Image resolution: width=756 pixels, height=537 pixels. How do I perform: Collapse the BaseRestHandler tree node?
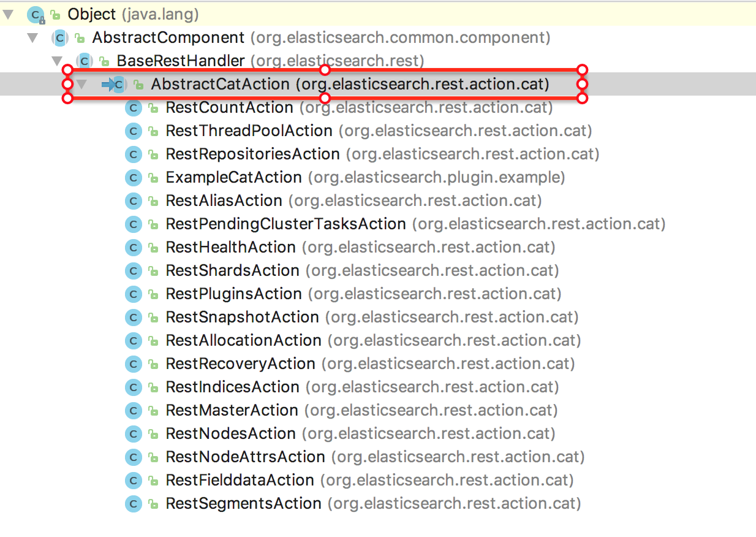57,61
